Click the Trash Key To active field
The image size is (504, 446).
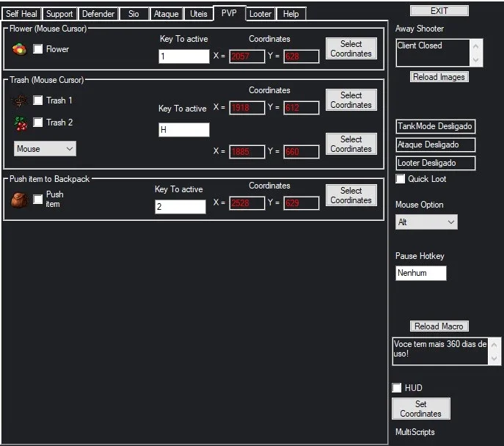click(x=184, y=130)
